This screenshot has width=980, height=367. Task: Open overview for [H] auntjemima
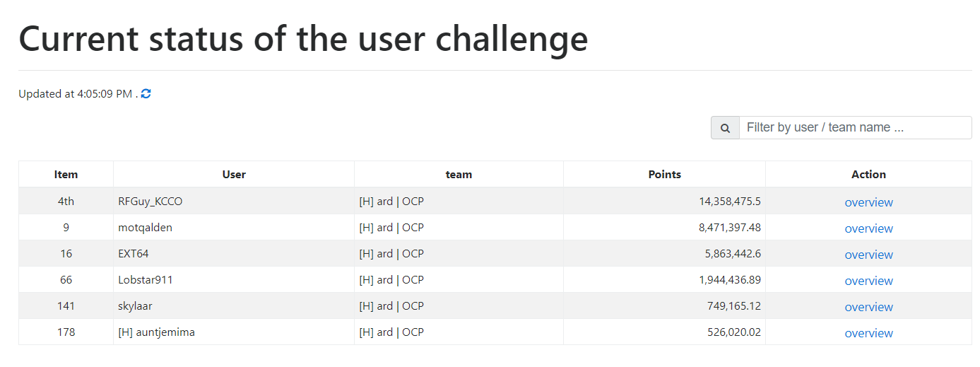coord(868,333)
